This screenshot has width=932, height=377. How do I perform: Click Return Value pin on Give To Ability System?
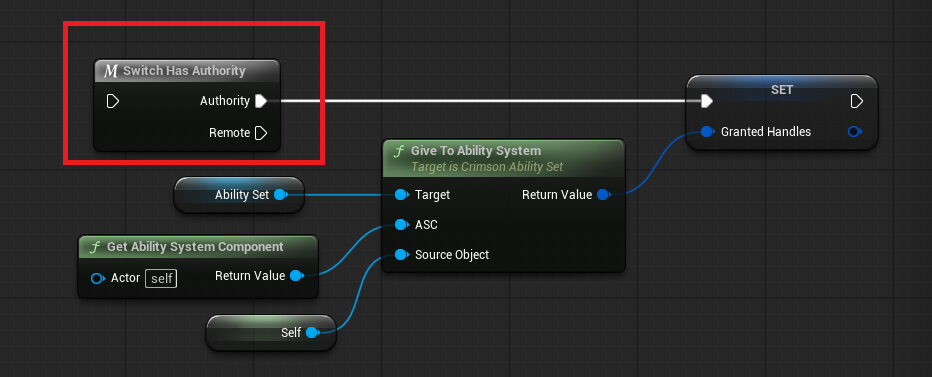(x=603, y=194)
